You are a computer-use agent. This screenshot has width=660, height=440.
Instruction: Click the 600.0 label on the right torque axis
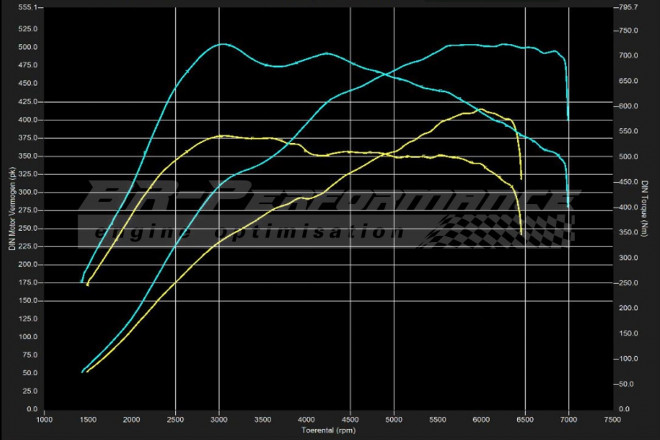click(x=626, y=106)
